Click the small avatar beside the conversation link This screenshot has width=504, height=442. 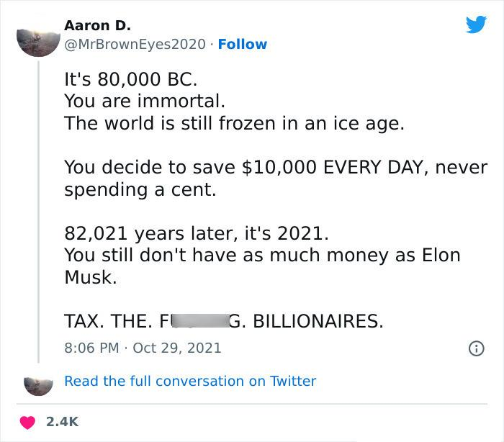pyautogui.click(x=38, y=386)
